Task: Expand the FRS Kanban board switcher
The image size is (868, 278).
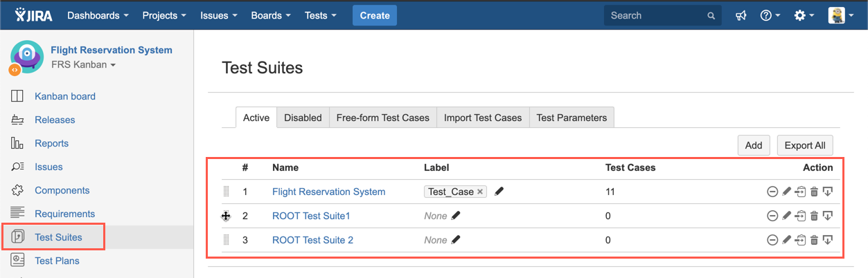Action: point(83,65)
